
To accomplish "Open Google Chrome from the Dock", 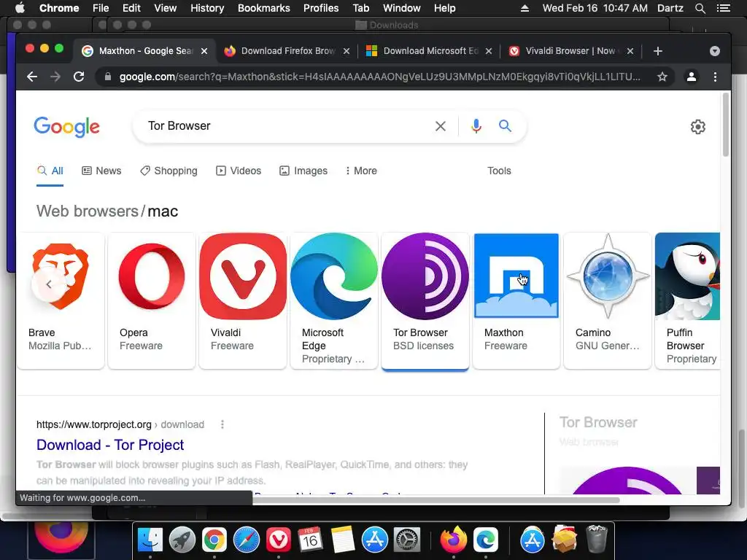I will (214, 540).
